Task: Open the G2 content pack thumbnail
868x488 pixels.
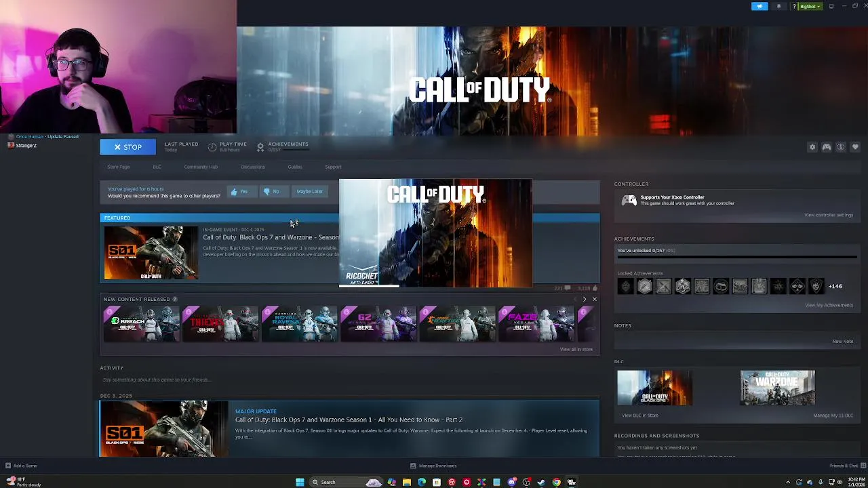Action: click(x=378, y=323)
